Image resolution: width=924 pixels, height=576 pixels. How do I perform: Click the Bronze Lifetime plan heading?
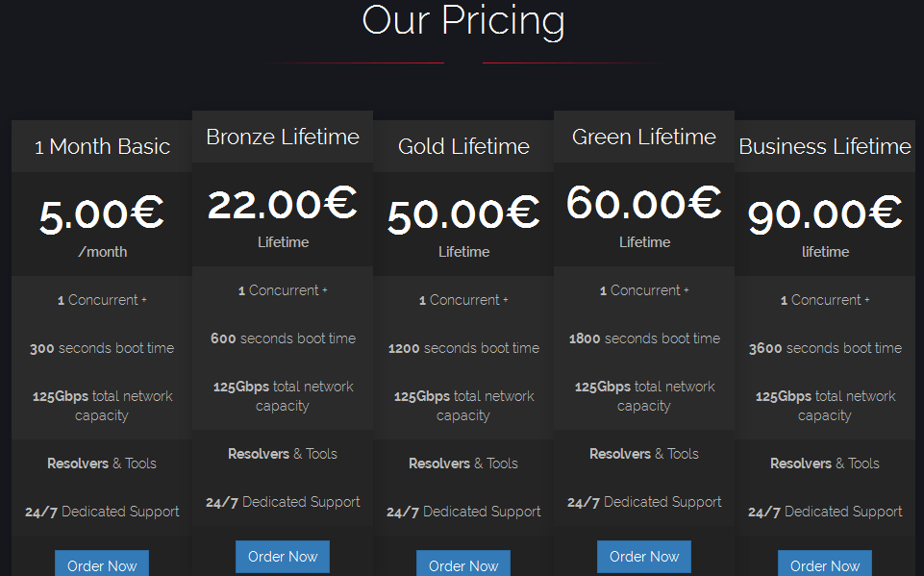(x=283, y=137)
